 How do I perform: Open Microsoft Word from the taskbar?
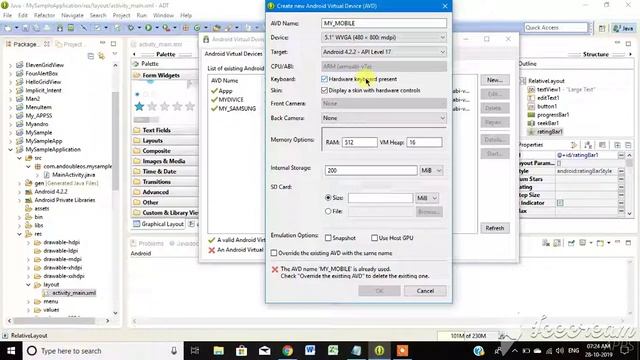310,351
